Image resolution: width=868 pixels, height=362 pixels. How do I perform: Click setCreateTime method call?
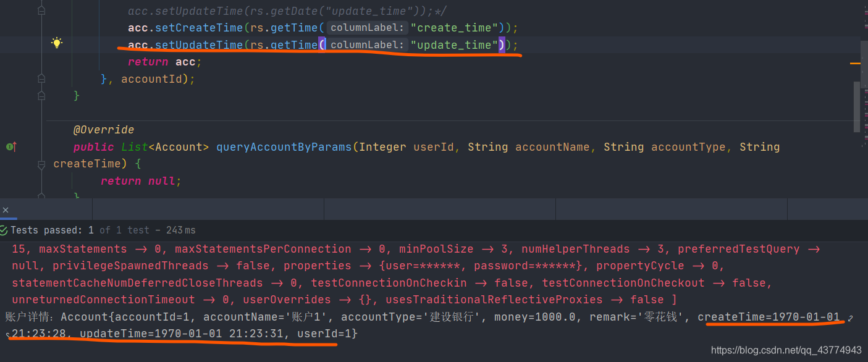point(199,28)
